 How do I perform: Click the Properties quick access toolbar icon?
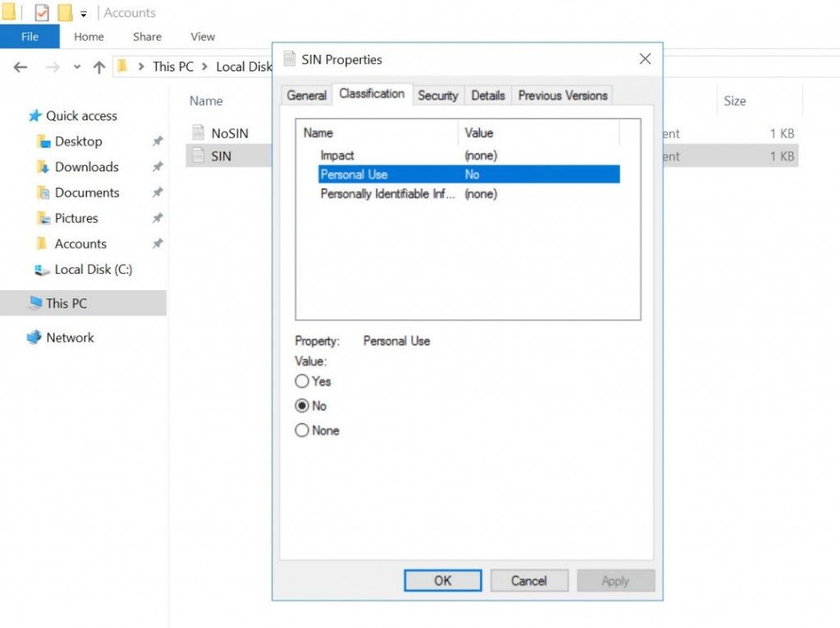coord(42,12)
